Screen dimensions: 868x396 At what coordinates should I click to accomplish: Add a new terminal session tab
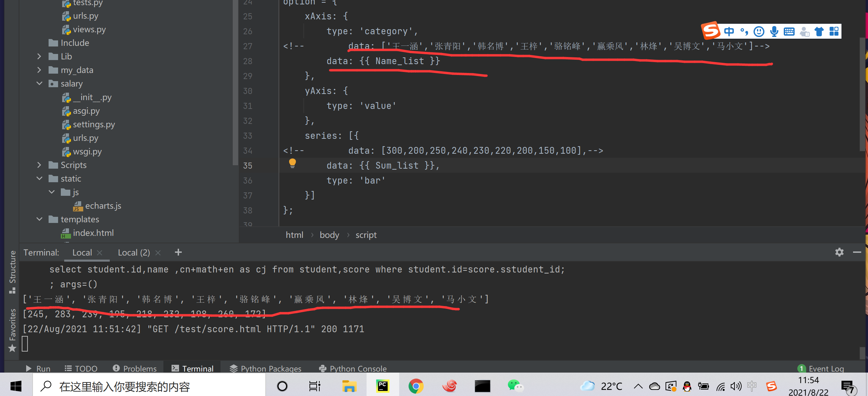pyautogui.click(x=178, y=252)
